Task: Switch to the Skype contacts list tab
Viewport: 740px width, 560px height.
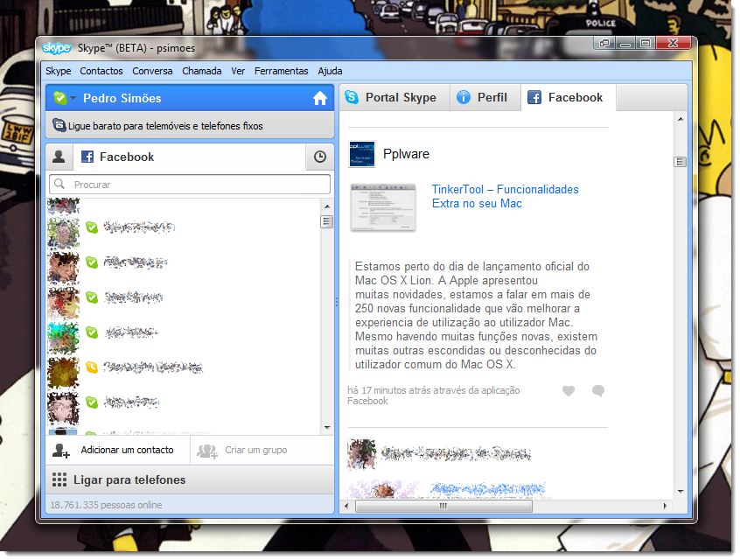Action: (x=59, y=157)
